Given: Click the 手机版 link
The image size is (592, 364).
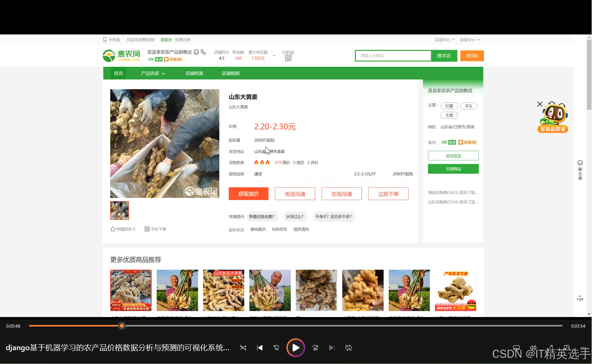Looking at the screenshot, I should click(x=114, y=40).
